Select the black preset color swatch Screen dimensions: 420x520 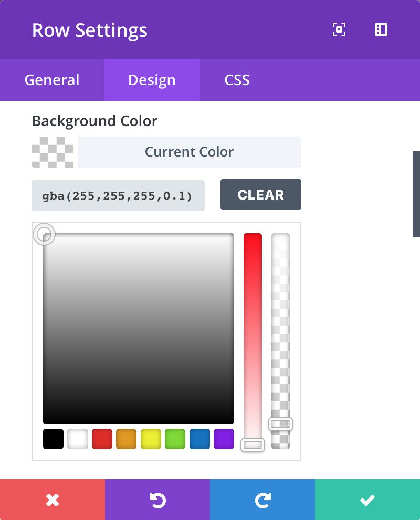(52, 439)
